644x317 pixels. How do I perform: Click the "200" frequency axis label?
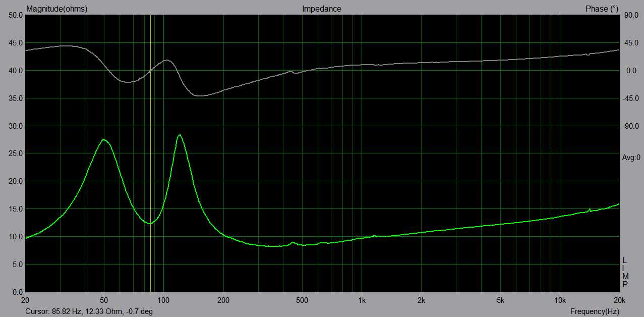(223, 300)
